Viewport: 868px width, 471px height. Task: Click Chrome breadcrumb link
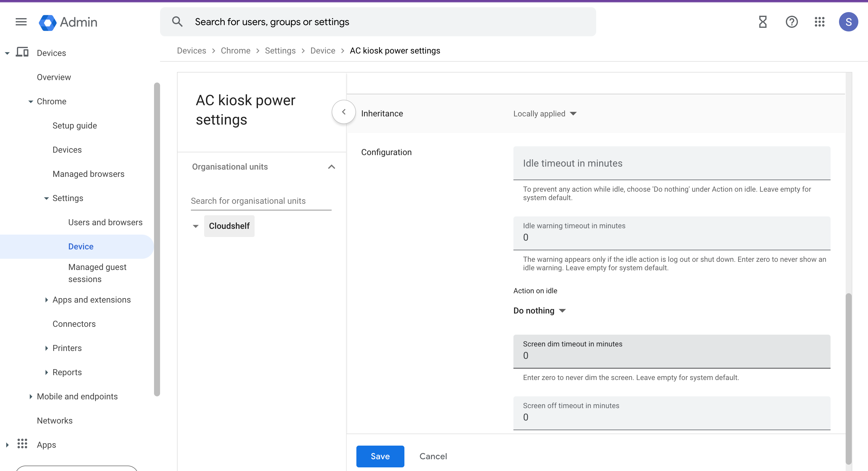pos(236,50)
